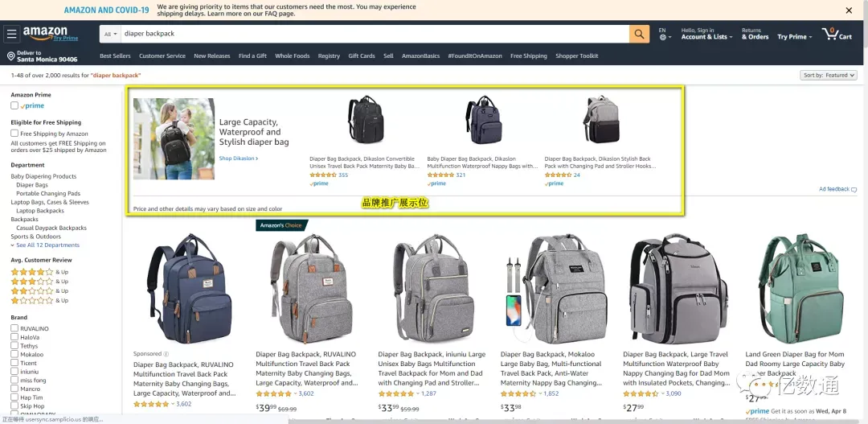The width and height of the screenshot is (868, 424).
Task: Click the Ad feedback speech icon
Action: (x=854, y=190)
